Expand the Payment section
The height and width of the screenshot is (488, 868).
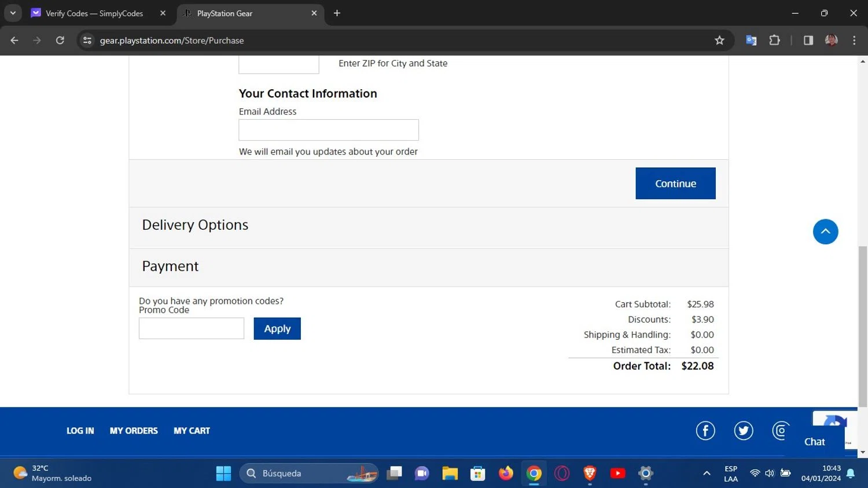click(x=429, y=266)
